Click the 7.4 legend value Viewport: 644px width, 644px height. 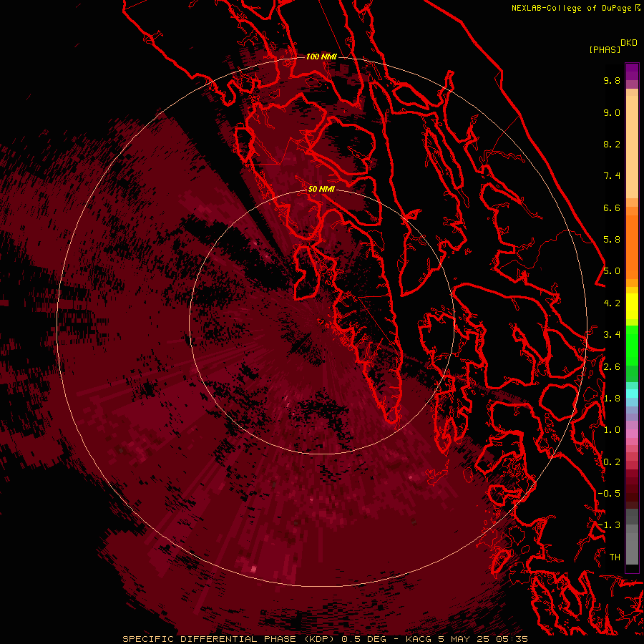[612, 176]
